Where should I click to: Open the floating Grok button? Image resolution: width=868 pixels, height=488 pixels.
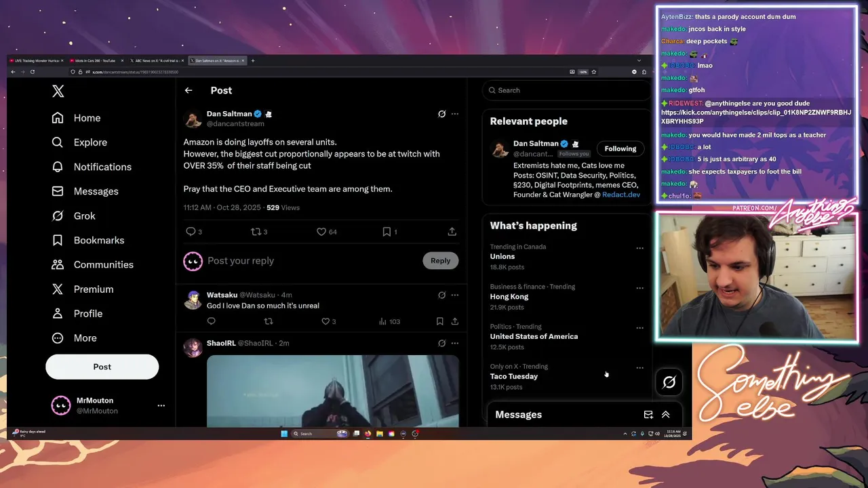point(669,383)
